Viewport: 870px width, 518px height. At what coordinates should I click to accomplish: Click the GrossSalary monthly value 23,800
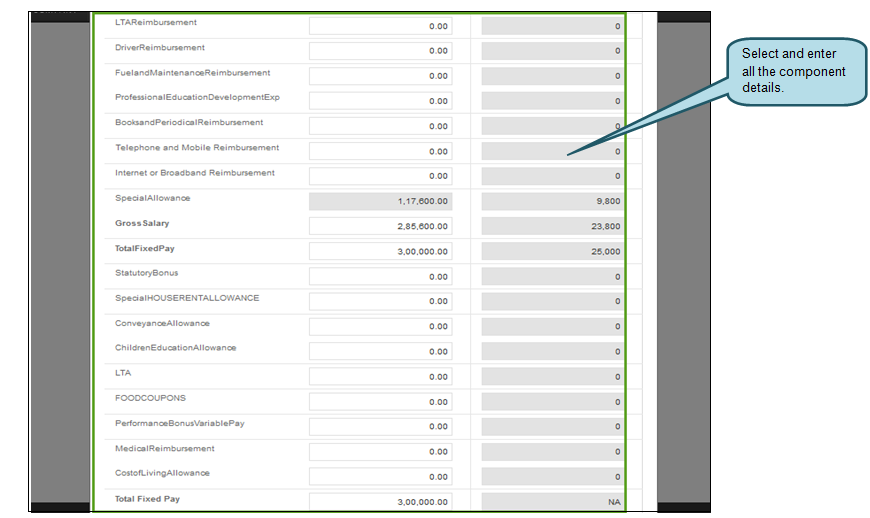point(553,226)
